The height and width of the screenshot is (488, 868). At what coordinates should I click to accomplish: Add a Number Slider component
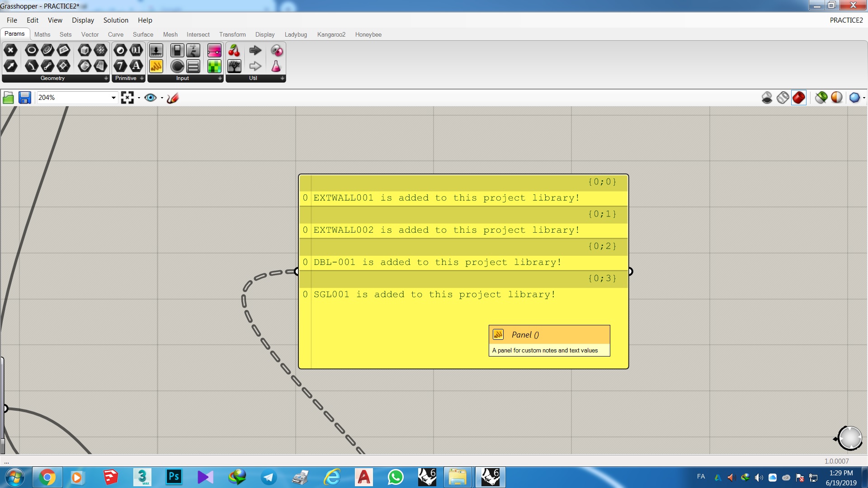[156, 50]
